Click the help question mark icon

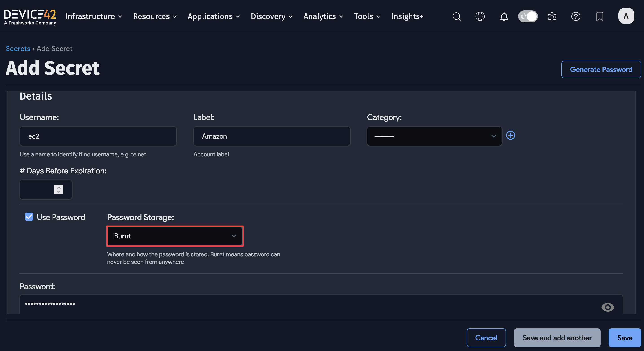coord(576,16)
